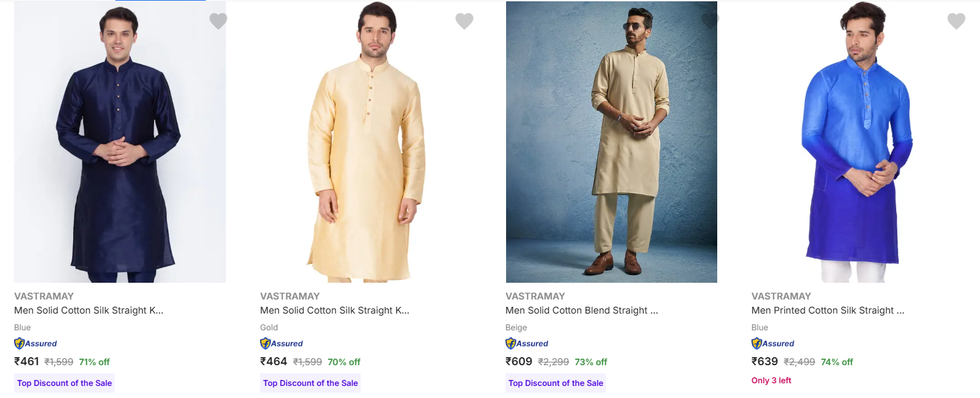980x398 pixels.
Task: Open Men Printed Cotton Silk Straight link
Action: click(828, 310)
